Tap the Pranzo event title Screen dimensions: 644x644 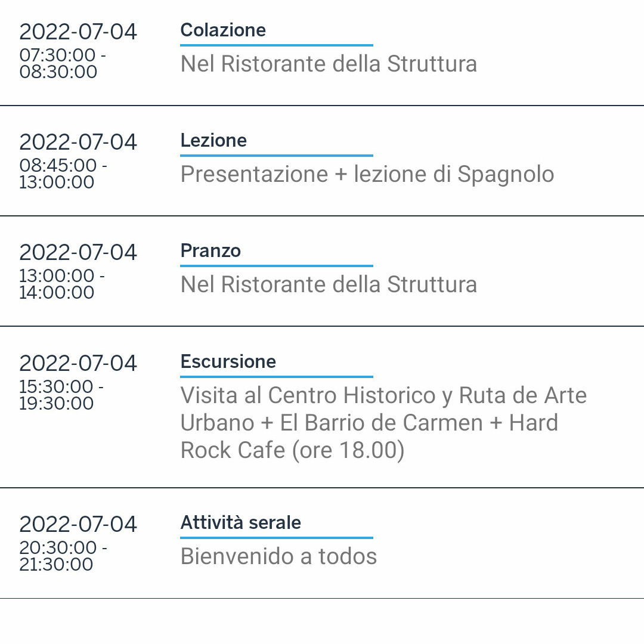tap(210, 250)
